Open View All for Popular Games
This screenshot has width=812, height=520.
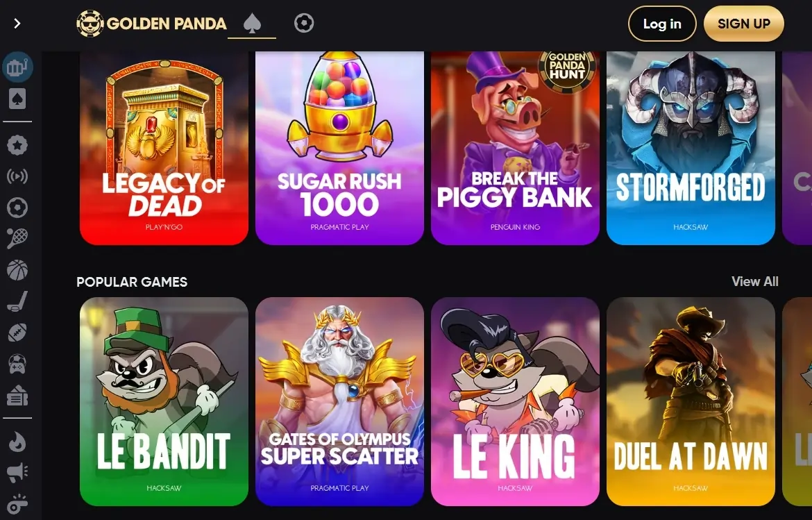754,281
